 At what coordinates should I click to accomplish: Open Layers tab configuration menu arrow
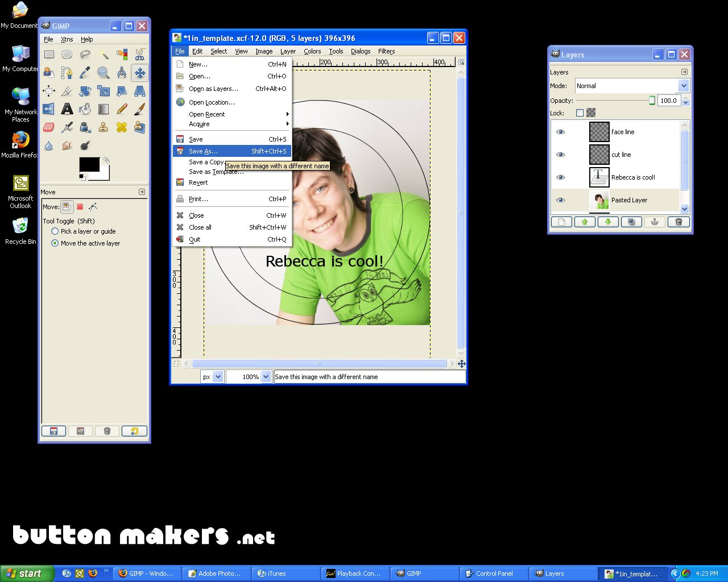coord(684,72)
